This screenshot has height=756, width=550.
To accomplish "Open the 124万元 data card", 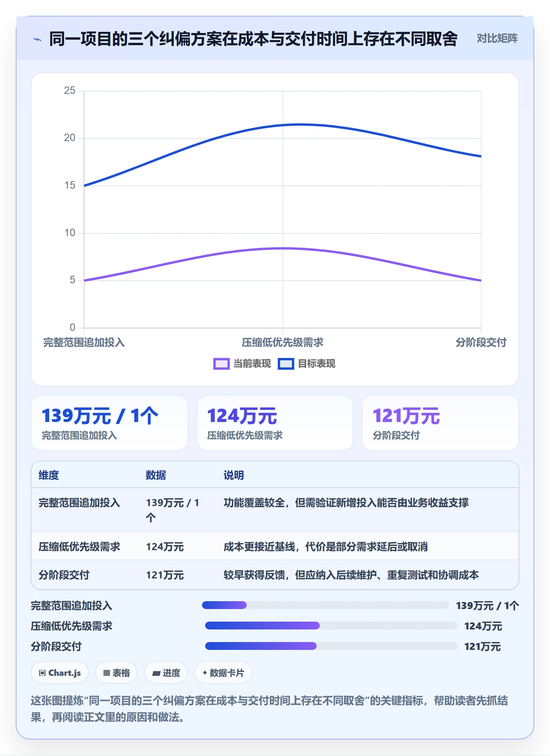I will click(275, 423).
